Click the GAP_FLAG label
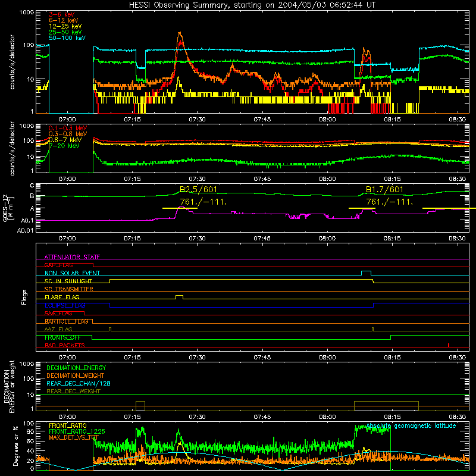The height and width of the screenshot is (476, 476). pos(58,265)
